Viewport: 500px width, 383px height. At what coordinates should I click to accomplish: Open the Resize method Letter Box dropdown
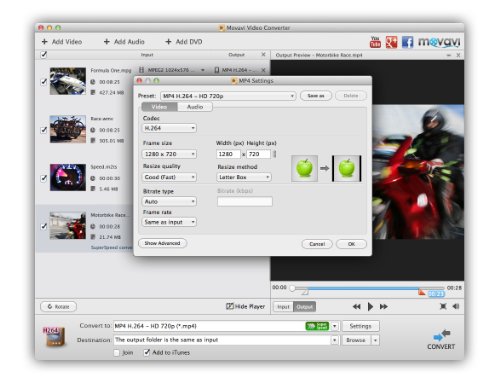(244, 177)
